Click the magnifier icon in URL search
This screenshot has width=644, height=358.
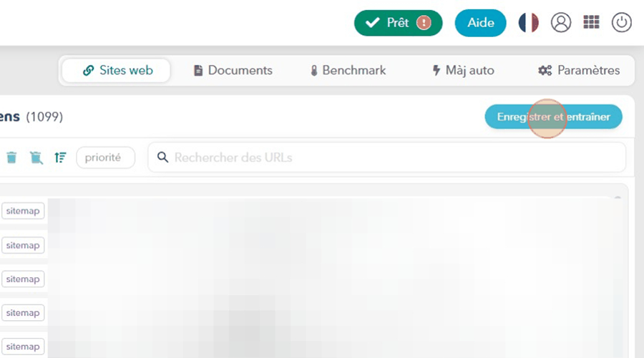[162, 157]
